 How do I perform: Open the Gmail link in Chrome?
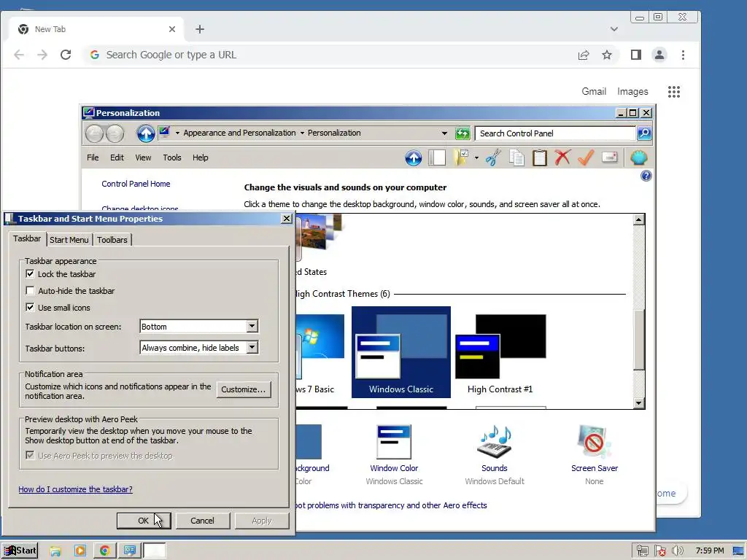coord(594,91)
